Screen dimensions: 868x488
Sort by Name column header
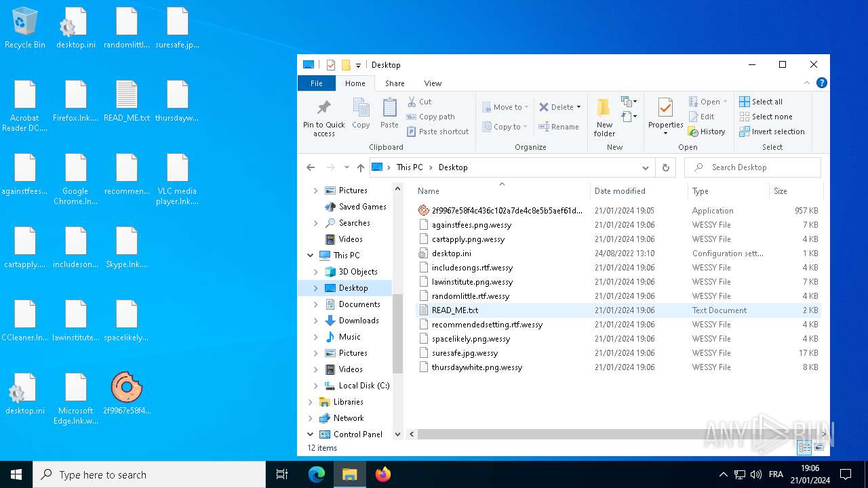tap(502, 191)
